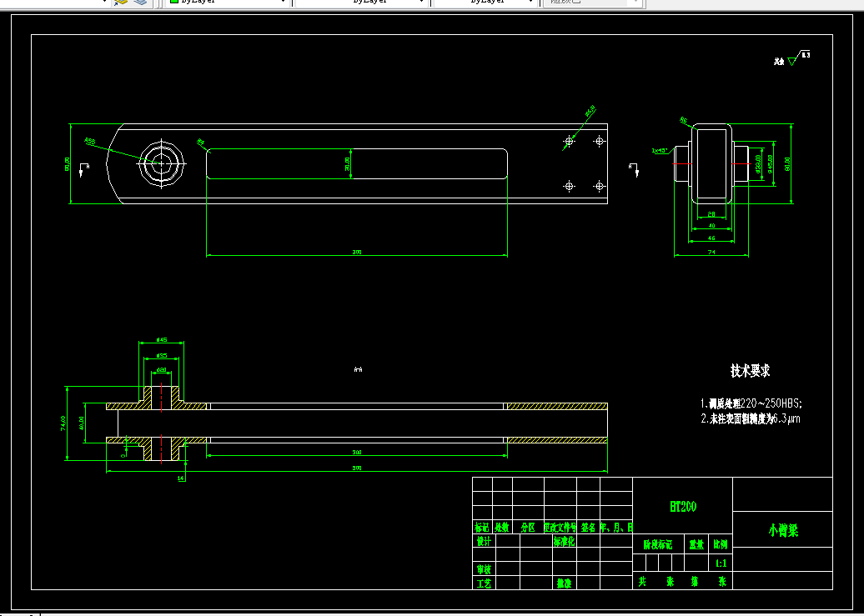Image resolution: width=864 pixels, height=616 pixels.
Task: Select the technical note mentioning 6.3μm
Action: (x=750, y=418)
